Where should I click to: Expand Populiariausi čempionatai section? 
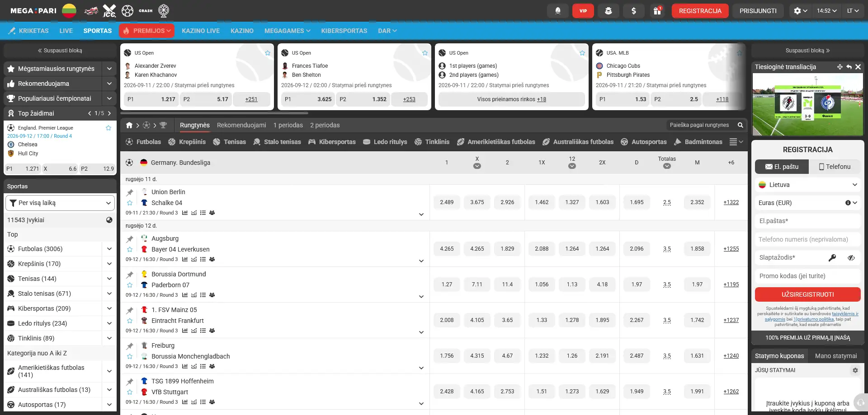tap(109, 98)
